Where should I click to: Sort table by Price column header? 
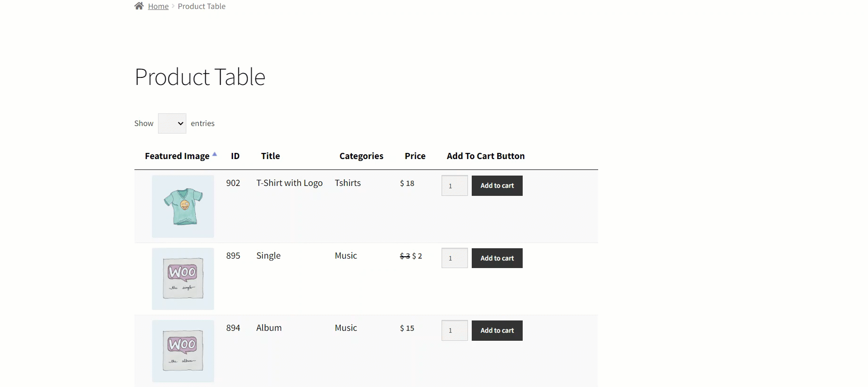(415, 156)
